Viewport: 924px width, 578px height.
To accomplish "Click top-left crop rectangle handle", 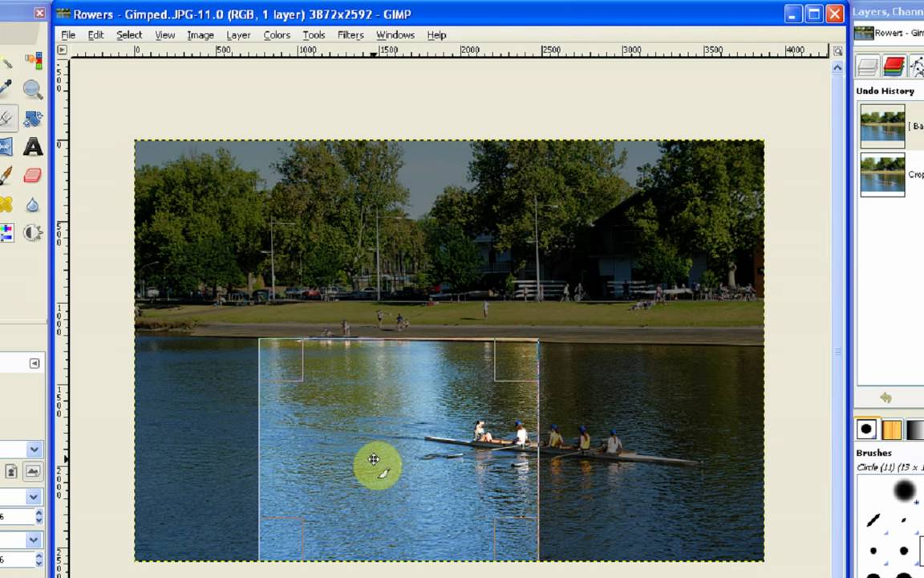I will click(281, 360).
